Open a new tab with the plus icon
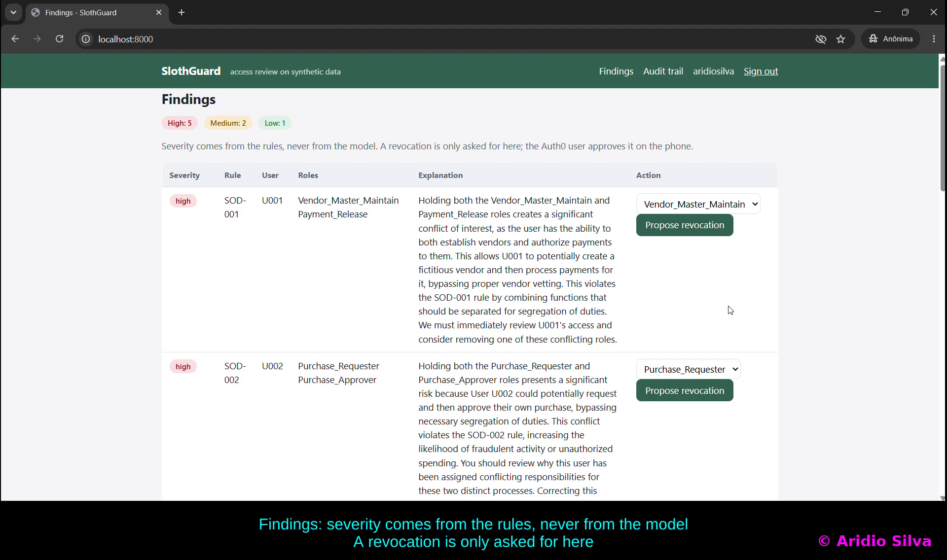Viewport: 947px width, 560px height. (x=182, y=12)
